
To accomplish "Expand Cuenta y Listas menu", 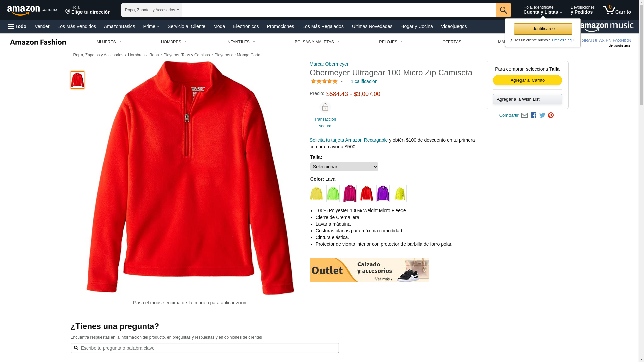I will (x=543, y=10).
